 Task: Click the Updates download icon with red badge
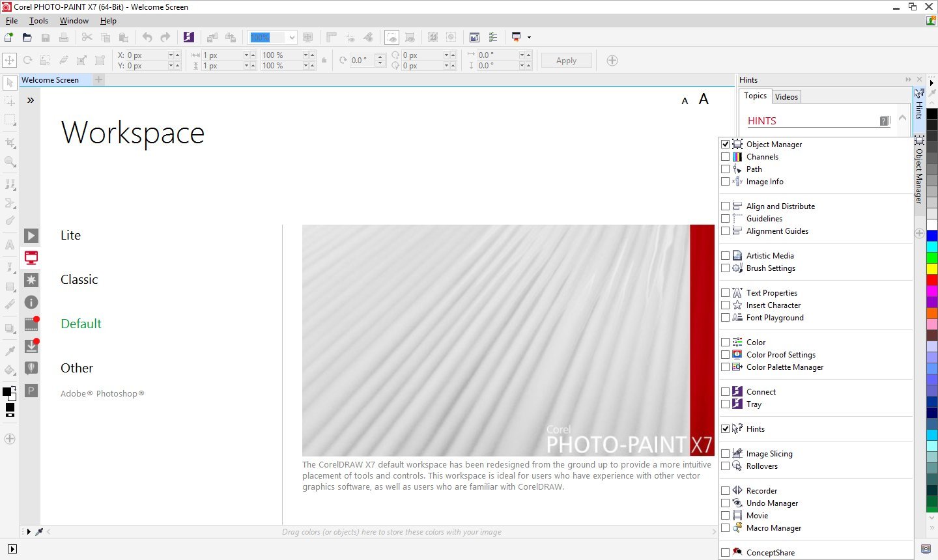pos(31,346)
